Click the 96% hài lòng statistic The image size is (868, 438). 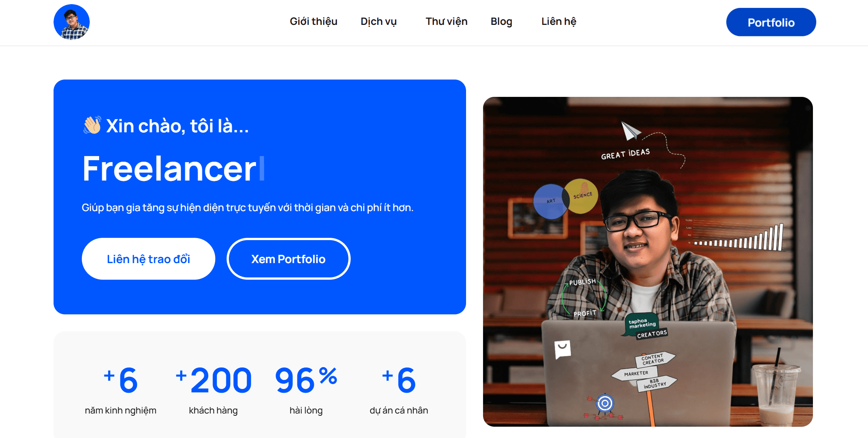point(306,389)
